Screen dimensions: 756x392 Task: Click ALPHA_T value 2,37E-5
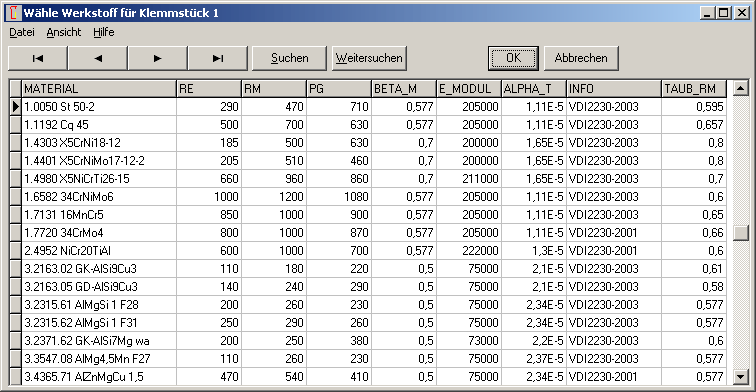coord(534,359)
